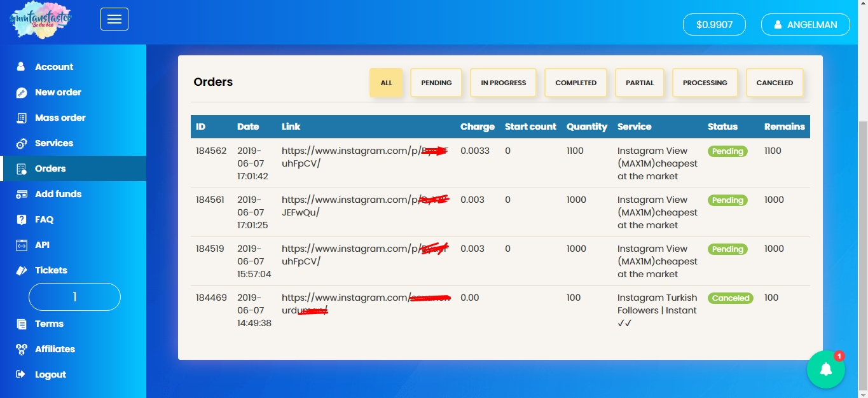
Task: Open the Services page
Action: tap(54, 143)
